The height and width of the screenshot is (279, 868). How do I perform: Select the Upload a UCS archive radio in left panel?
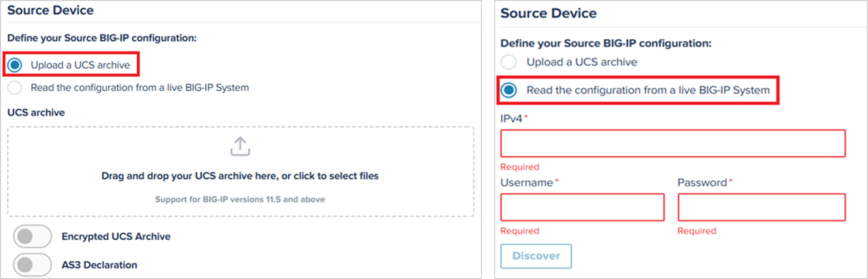15,65
